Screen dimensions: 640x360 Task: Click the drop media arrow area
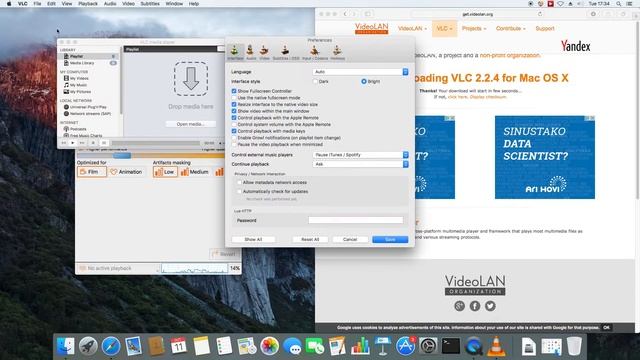[191, 79]
